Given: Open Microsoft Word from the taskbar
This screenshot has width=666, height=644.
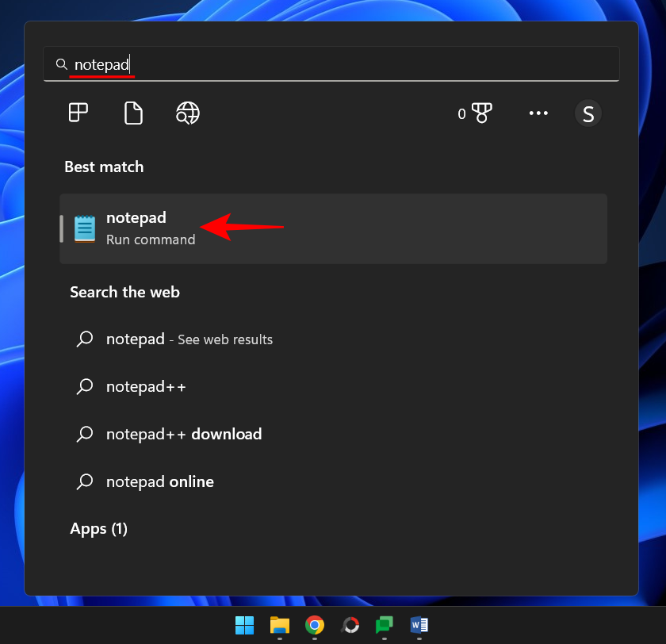Looking at the screenshot, I should click(419, 626).
